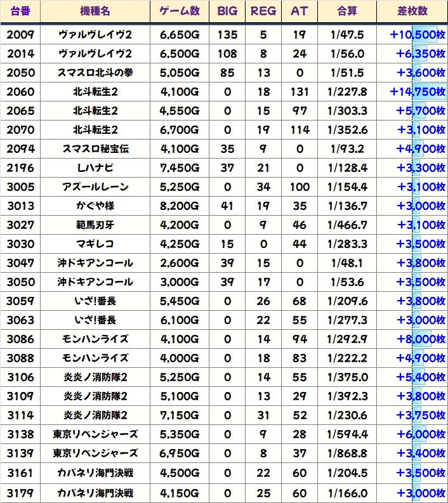Select machine number 2009 cell
The width and height of the screenshot is (448, 503).
(x=20, y=35)
